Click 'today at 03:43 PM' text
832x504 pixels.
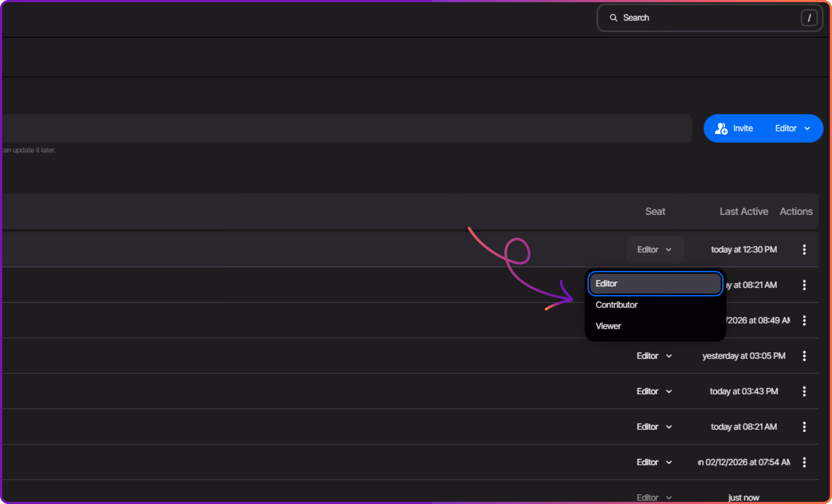pos(744,392)
